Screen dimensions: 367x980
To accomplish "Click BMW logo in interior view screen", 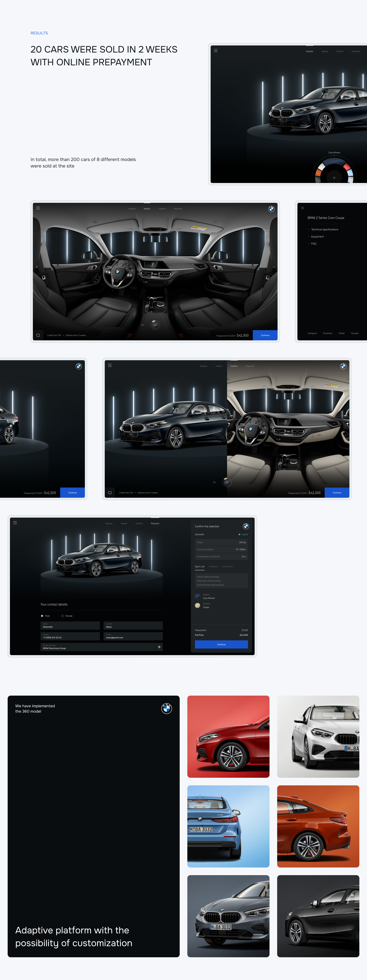I will pyautogui.click(x=271, y=209).
